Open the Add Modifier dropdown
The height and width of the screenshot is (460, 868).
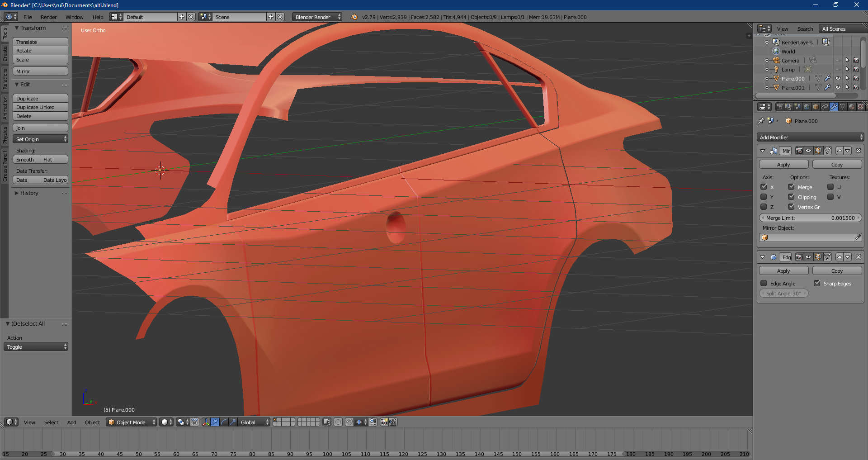[810, 138]
